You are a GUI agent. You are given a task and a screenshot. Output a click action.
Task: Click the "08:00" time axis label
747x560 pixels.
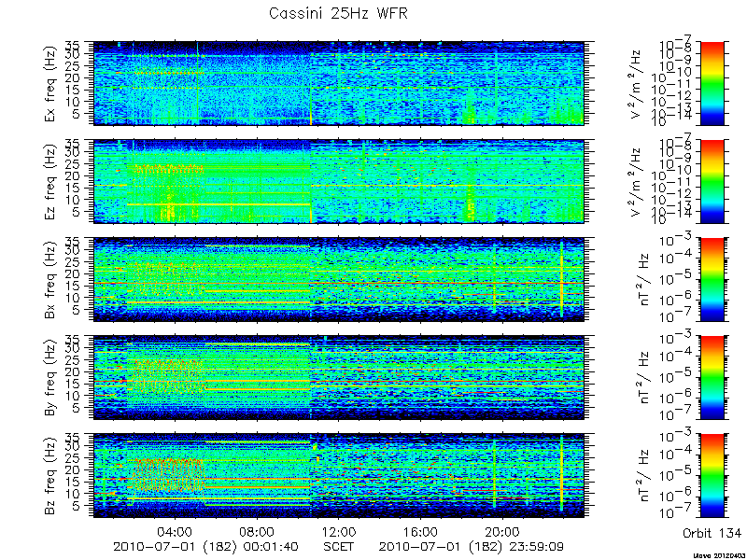coord(258,531)
